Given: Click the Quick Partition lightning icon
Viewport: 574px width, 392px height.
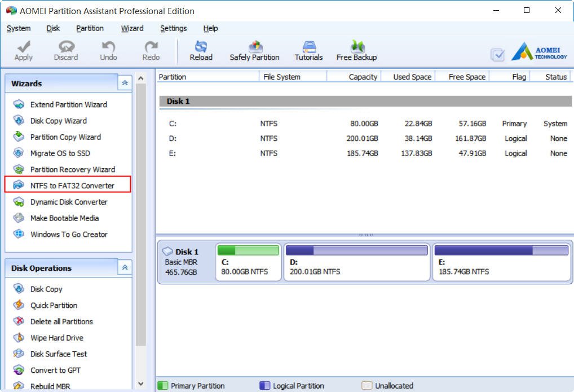Looking at the screenshot, I should (x=19, y=305).
